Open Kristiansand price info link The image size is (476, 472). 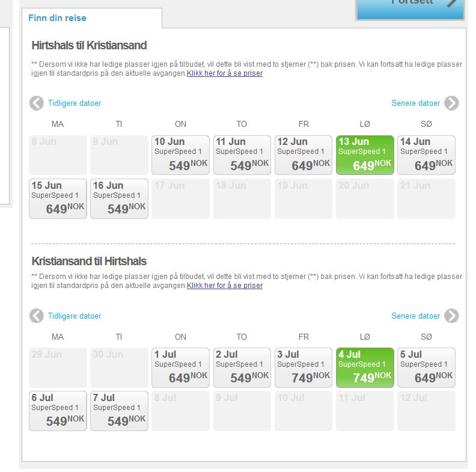tap(225, 286)
